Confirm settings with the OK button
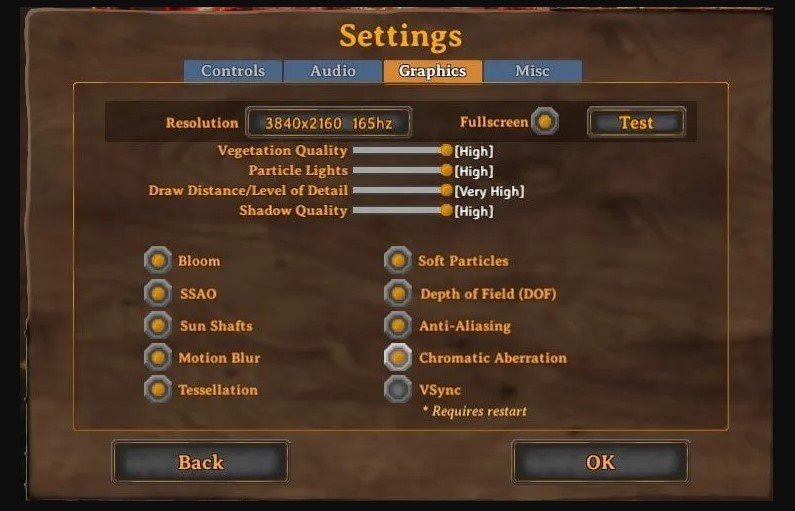This screenshot has width=795, height=511. click(x=601, y=462)
